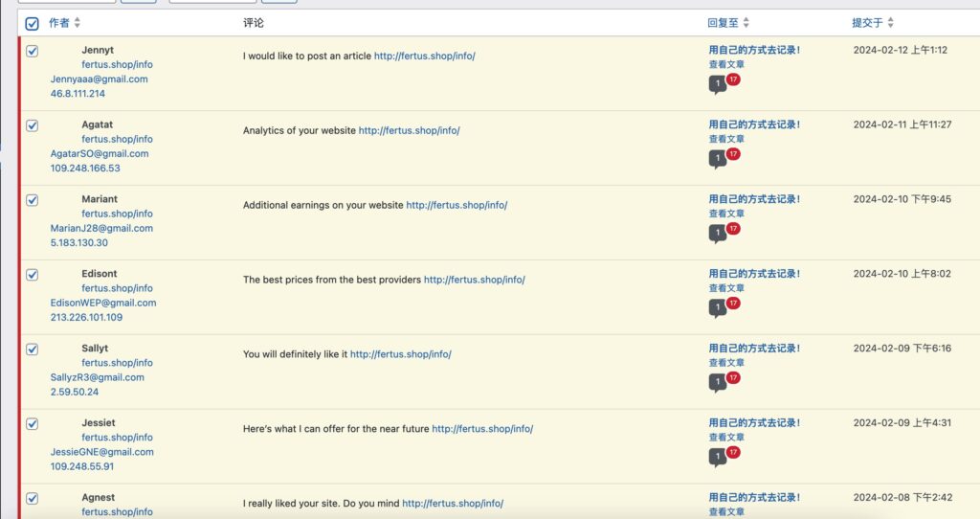The height and width of the screenshot is (519, 980).
Task: Open approved comment bubble in Jessiet row
Action: pos(717,457)
